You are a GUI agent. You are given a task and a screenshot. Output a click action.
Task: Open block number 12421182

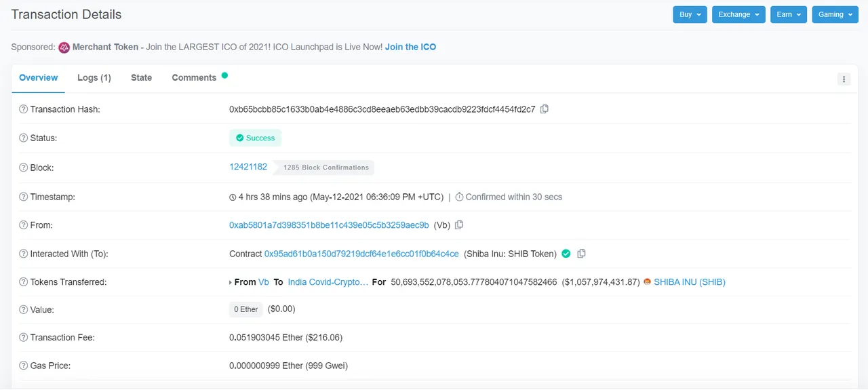(x=248, y=167)
